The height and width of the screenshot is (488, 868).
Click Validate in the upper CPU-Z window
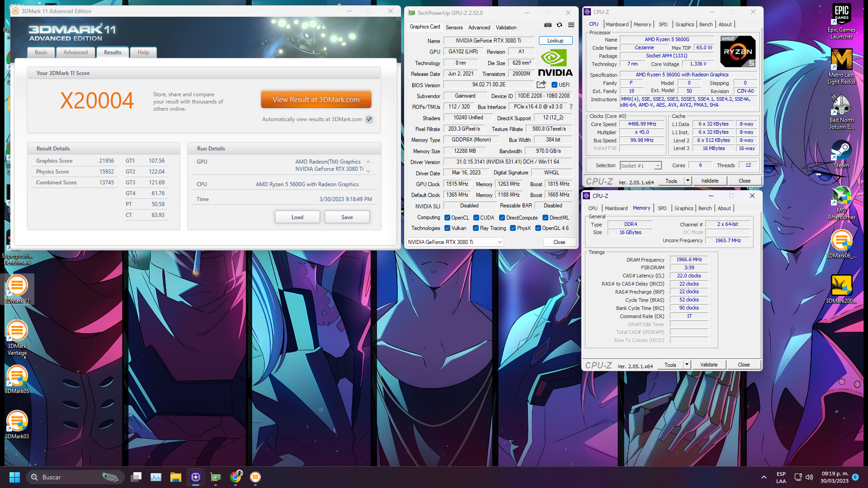tap(710, 181)
